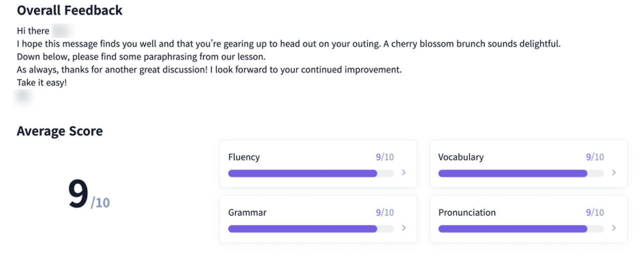Viewport: 644px width, 256px height.
Task: Click the Pronunciation progress bar
Action: [520, 229]
